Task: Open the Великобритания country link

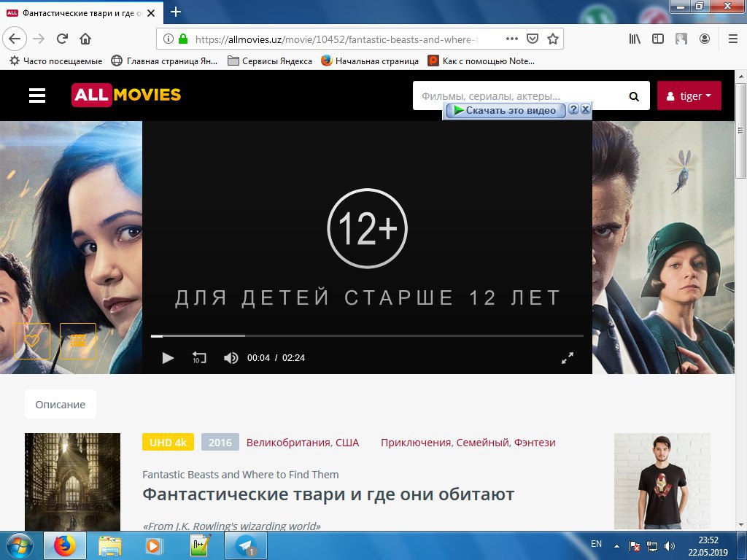Action: [x=289, y=443]
